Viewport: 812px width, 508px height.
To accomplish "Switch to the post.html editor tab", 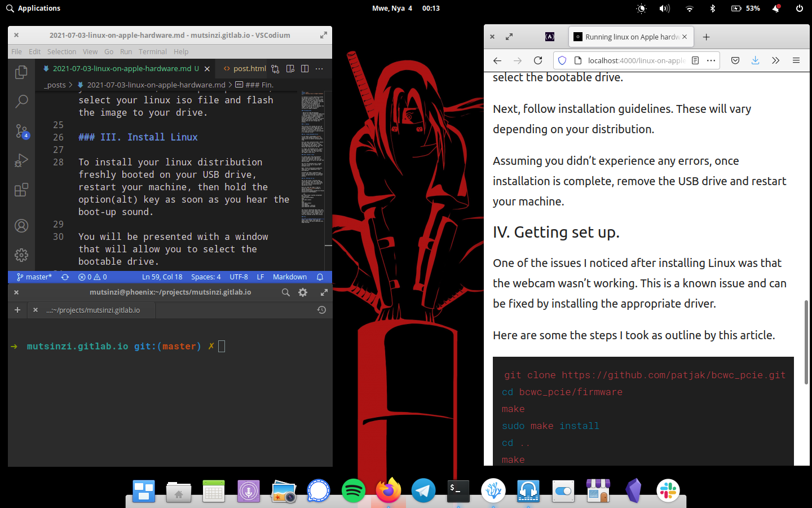I will click(x=244, y=68).
